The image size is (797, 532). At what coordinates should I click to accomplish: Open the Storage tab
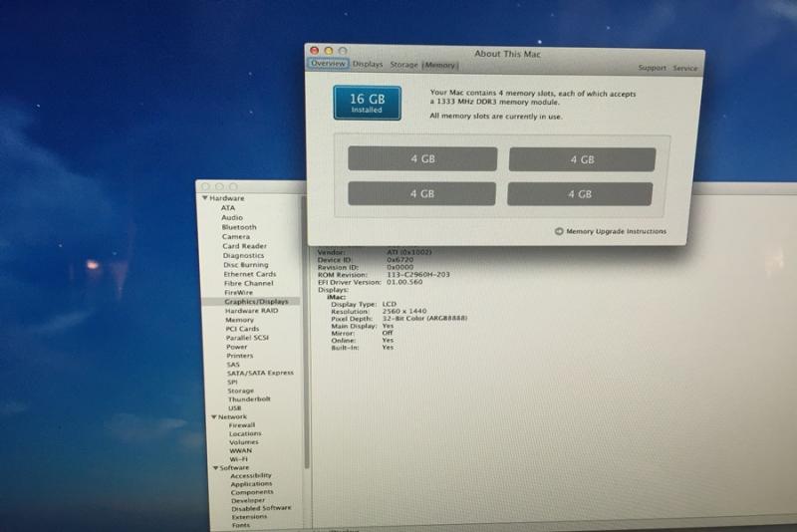(x=403, y=65)
